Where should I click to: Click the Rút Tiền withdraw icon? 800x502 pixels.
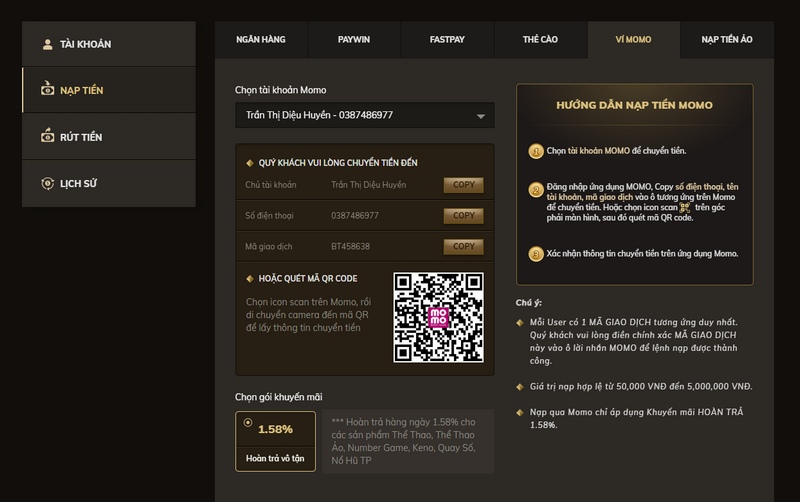[x=47, y=137]
